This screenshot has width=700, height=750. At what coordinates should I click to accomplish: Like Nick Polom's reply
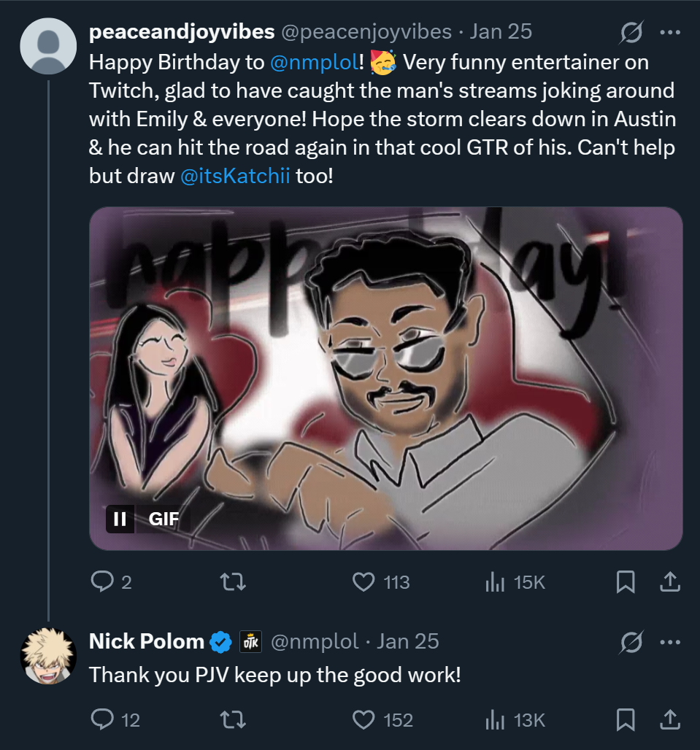click(364, 720)
